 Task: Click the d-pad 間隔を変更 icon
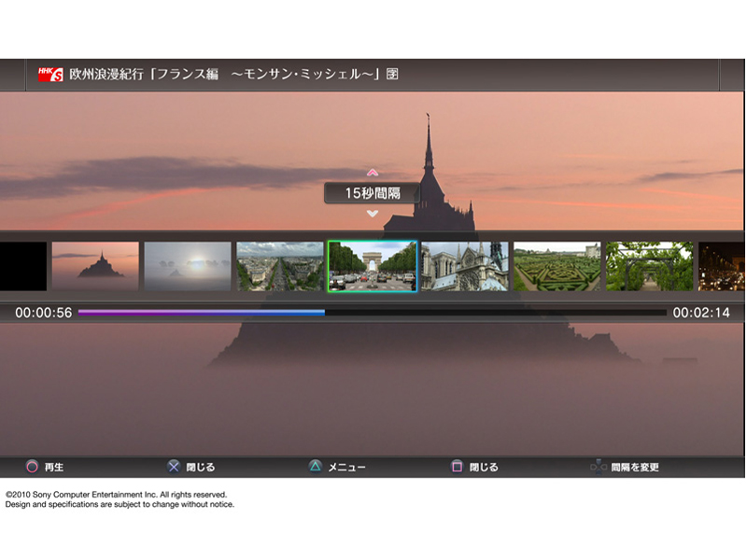pyautogui.click(x=598, y=467)
